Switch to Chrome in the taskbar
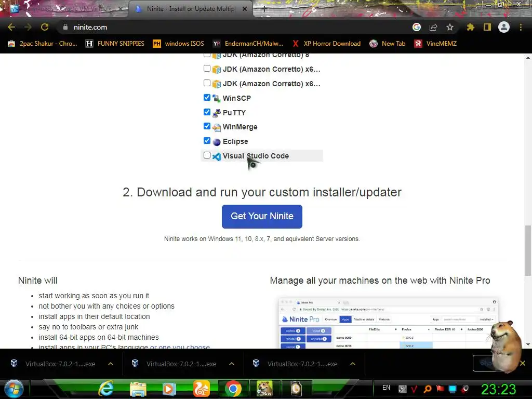The width and height of the screenshot is (532, 399). (233, 389)
